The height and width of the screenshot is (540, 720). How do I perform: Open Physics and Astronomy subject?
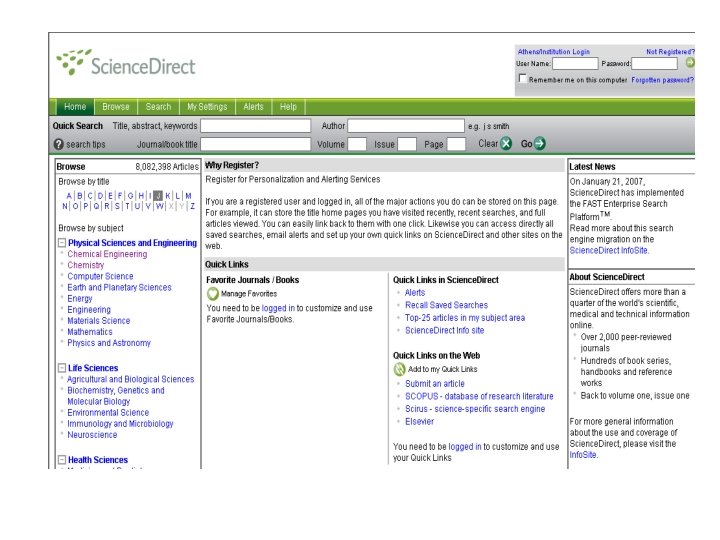tap(109, 343)
